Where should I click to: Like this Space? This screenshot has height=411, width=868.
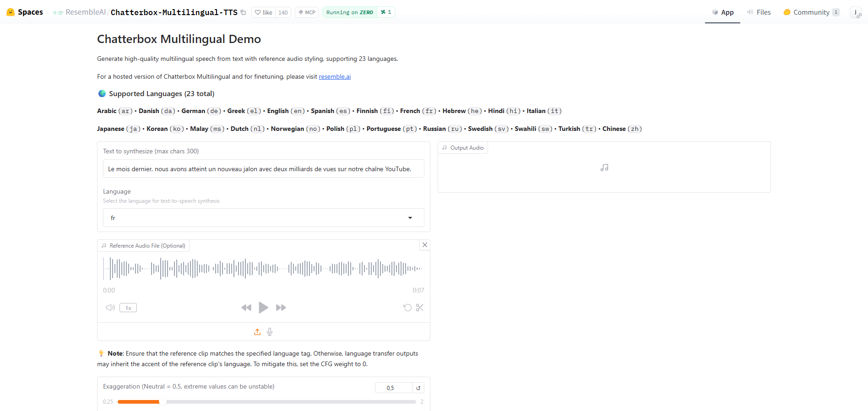coord(264,12)
